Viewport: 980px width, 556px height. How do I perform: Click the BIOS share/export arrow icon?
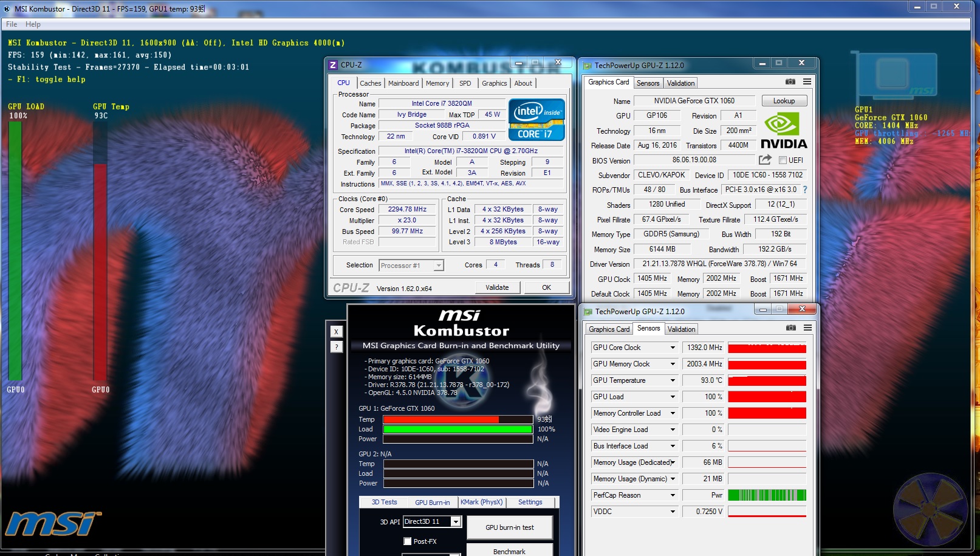[765, 160]
